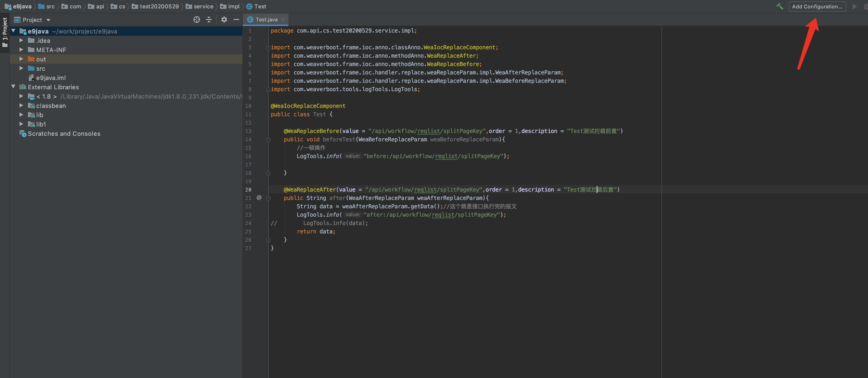
Task: Close the Test.java editor tab
Action: (x=283, y=20)
